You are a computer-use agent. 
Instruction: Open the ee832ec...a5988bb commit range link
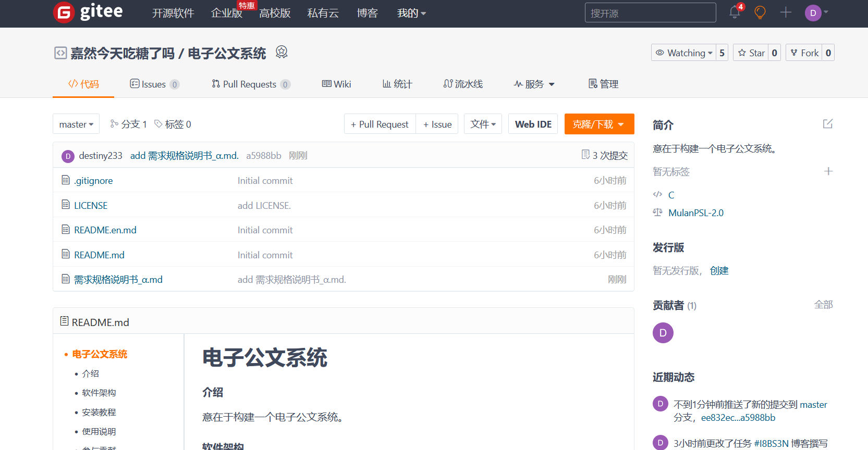pyautogui.click(x=738, y=418)
